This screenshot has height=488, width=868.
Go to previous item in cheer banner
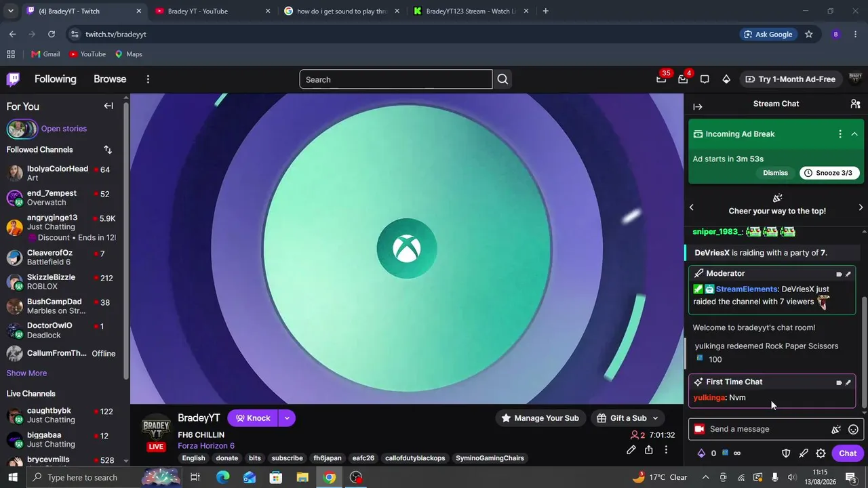(692, 207)
